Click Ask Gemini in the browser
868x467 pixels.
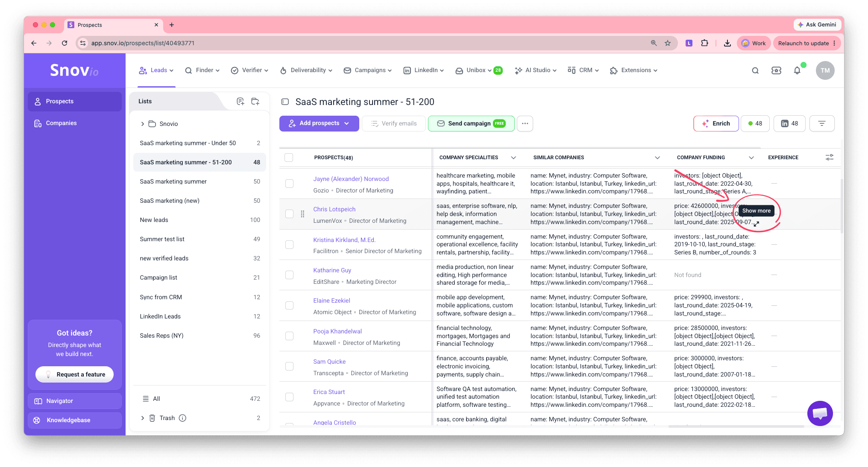[817, 25]
